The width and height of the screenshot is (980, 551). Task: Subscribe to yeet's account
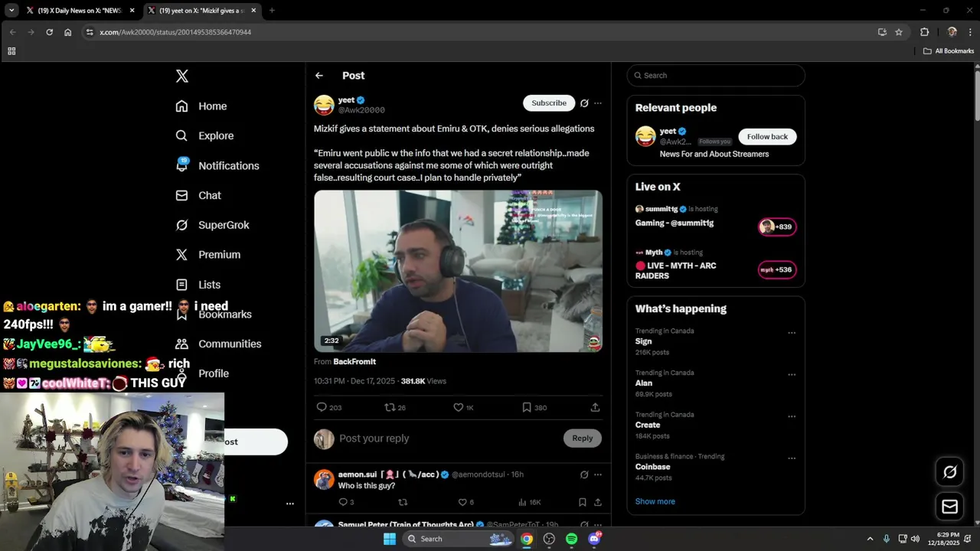(x=549, y=103)
